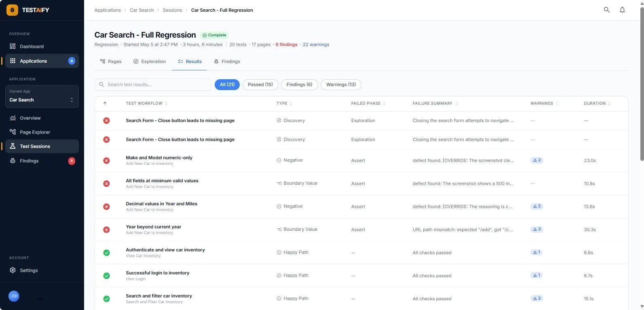Click the Findings bug icon in sidebar
The height and width of the screenshot is (310, 644).
click(13, 161)
